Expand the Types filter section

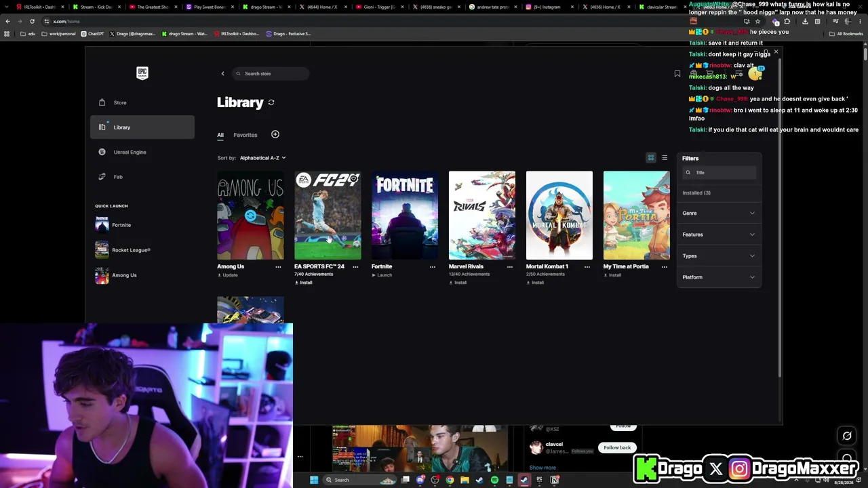point(719,256)
